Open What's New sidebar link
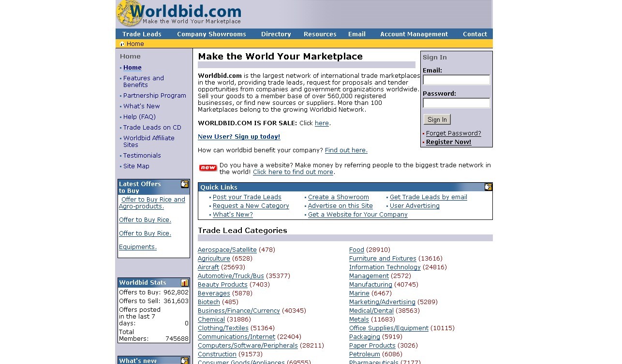Viewport: 622px width, 364px height. (x=142, y=106)
